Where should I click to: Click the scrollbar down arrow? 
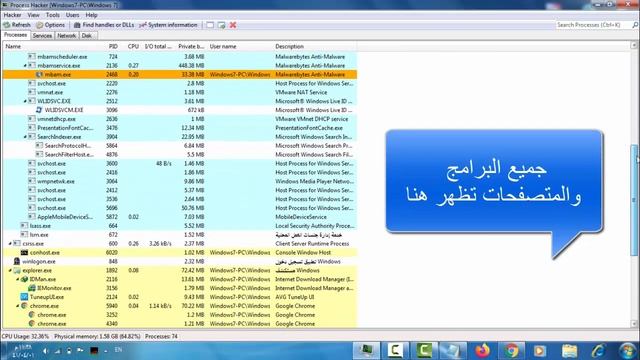[634, 323]
